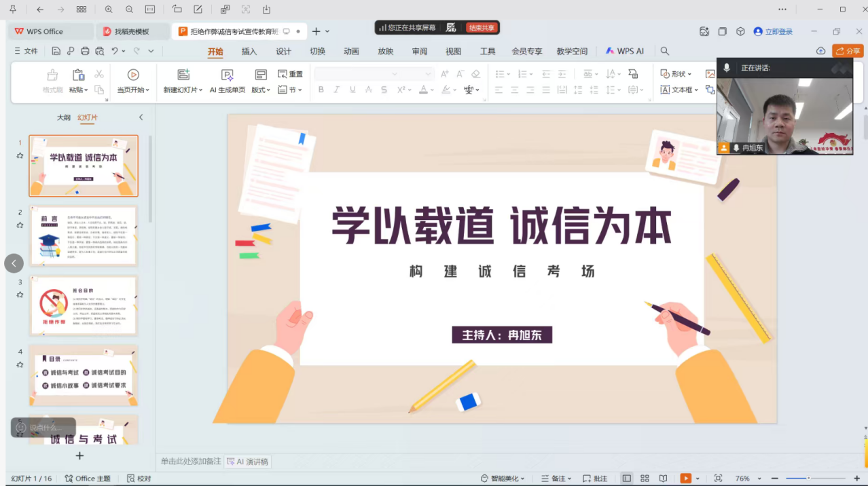
Task: Select slide 3 thumbnail 拒绝作弊
Action: (83, 305)
